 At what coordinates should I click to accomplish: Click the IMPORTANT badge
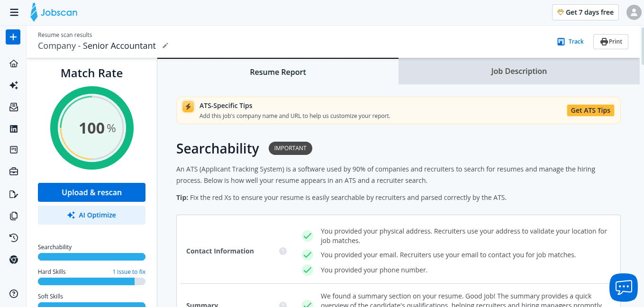pos(290,148)
